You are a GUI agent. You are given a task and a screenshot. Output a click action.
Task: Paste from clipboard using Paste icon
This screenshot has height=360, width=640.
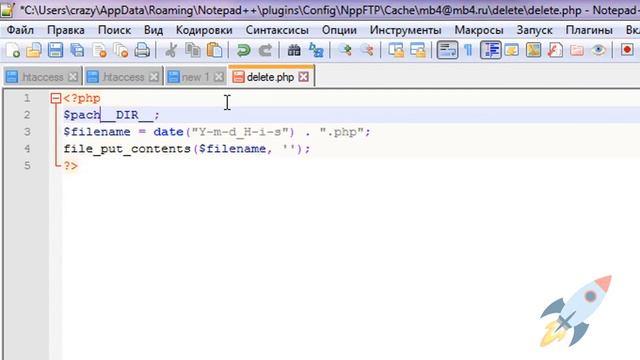point(214,50)
